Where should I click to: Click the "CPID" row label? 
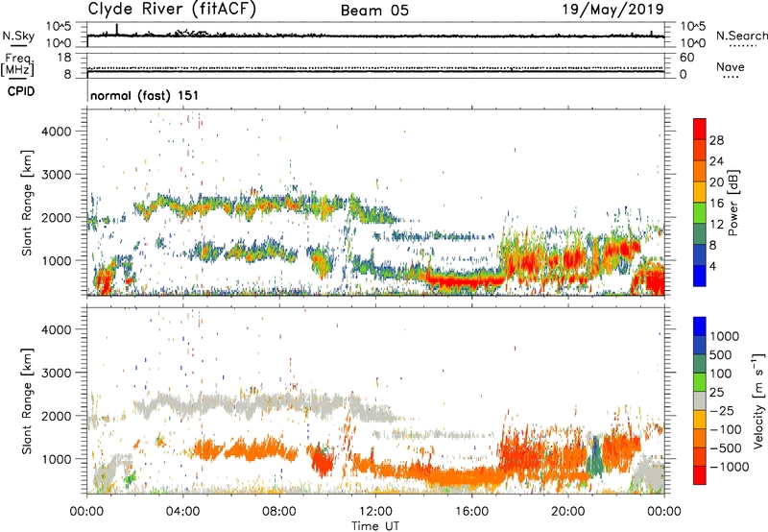pyautogui.click(x=21, y=91)
